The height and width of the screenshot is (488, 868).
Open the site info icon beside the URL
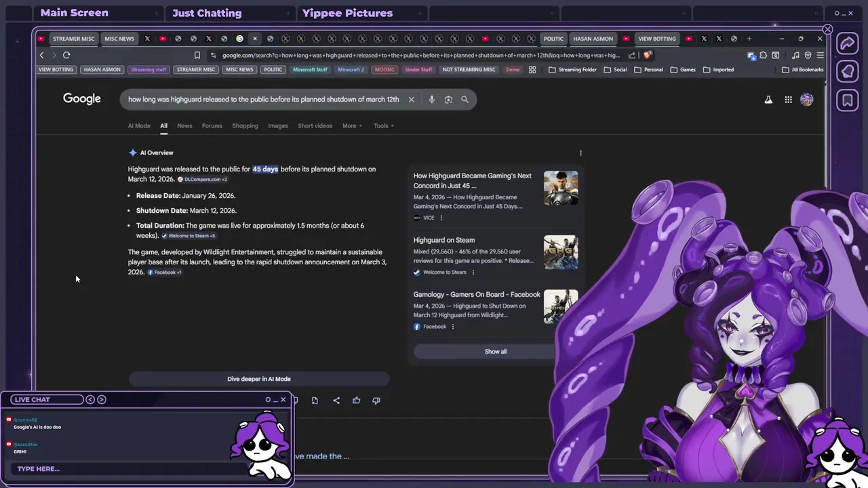coord(214,55)
